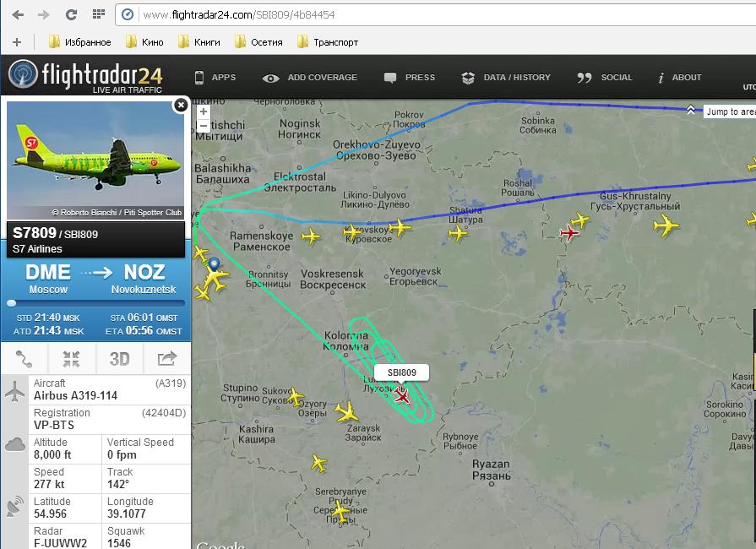
Task: Click the ADD COVERAGE link
Action: pyautogui.click(x=309, y=78)
